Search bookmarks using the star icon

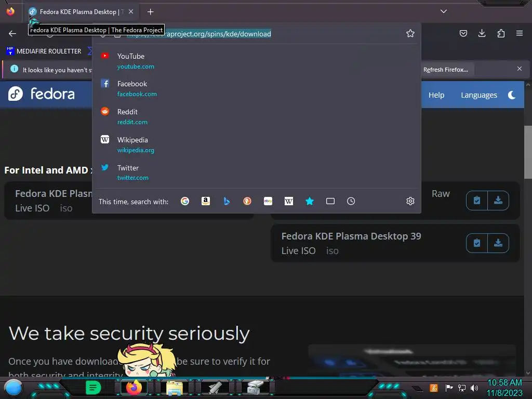click(310, 201)
